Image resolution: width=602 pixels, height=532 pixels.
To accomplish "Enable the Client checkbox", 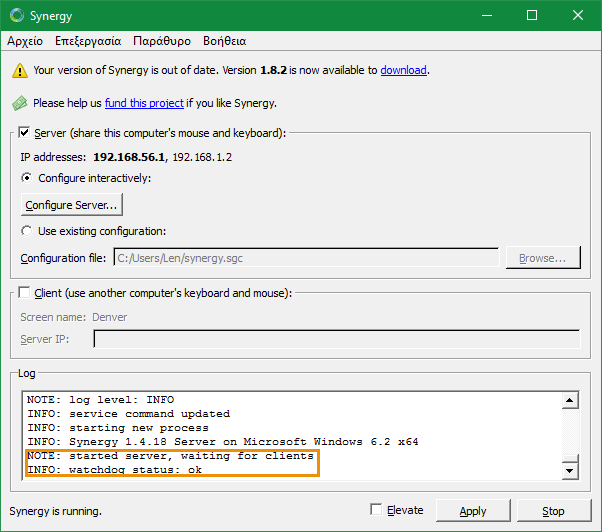I will (x=24, y=293).
